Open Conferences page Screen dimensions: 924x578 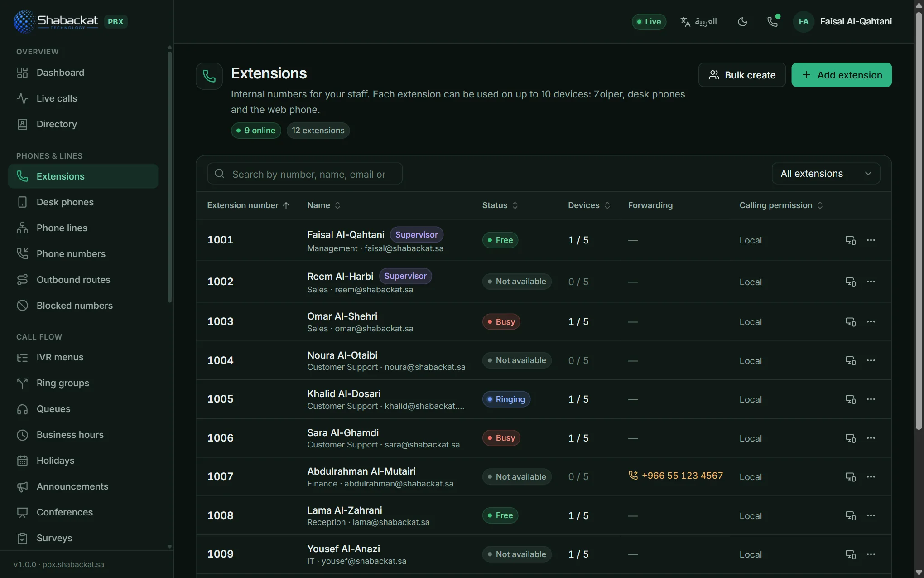[83, 512]
